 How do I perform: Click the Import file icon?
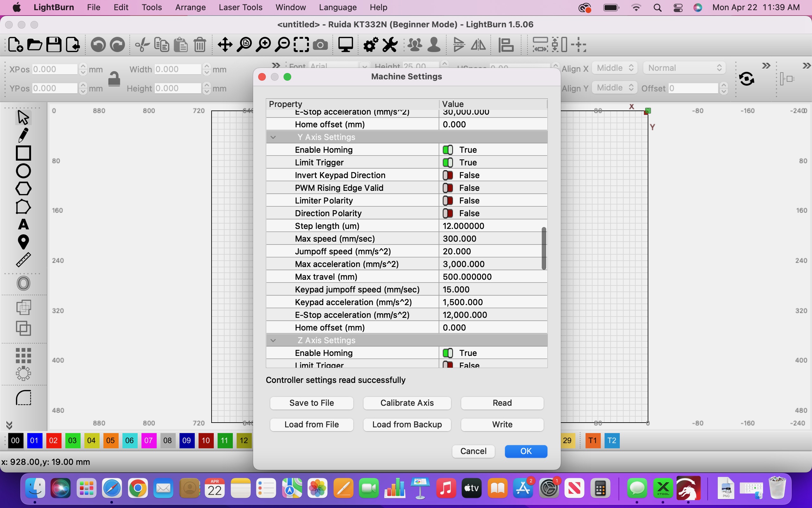click(73, 45)
